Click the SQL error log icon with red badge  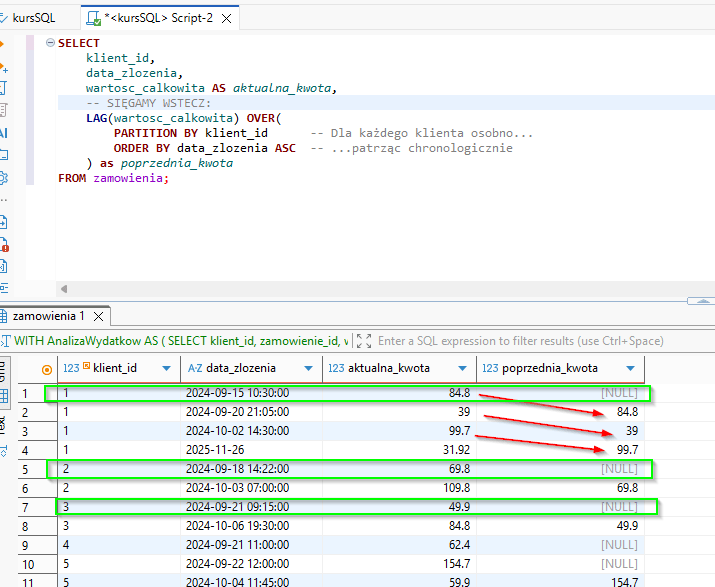click(x=3, y=244)
